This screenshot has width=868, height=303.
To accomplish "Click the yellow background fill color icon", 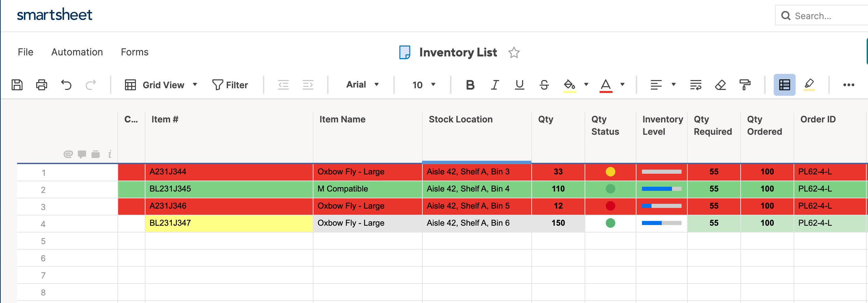I will [x=569, y=85].
